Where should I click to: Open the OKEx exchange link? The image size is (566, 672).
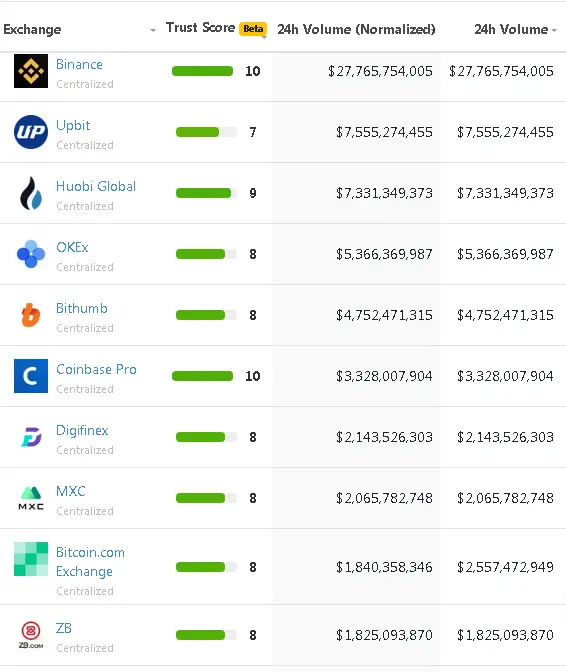[72, 247]
